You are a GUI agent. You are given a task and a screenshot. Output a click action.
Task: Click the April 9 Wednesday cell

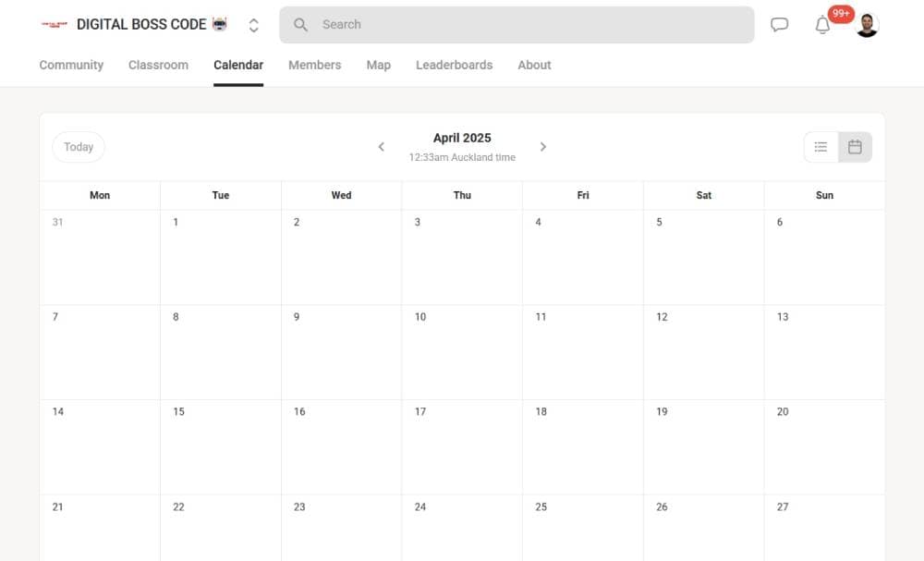pos(342,352)
